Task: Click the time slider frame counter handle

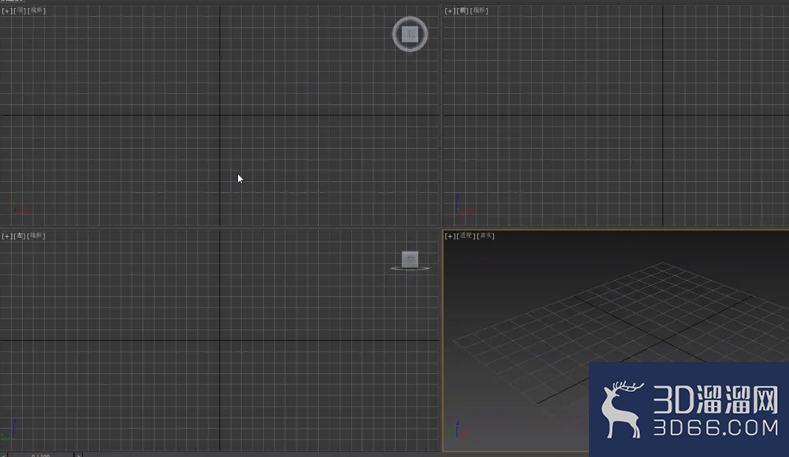Action: [40, 455]
